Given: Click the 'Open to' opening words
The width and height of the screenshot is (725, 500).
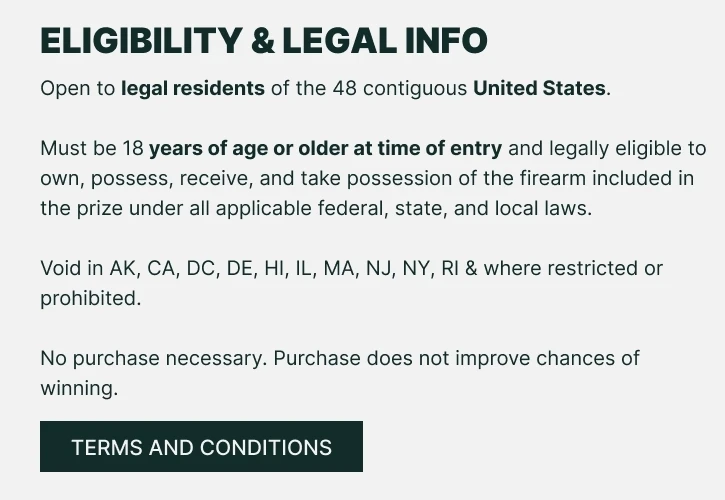Looking at the screenshot, I should coord(78,88).
